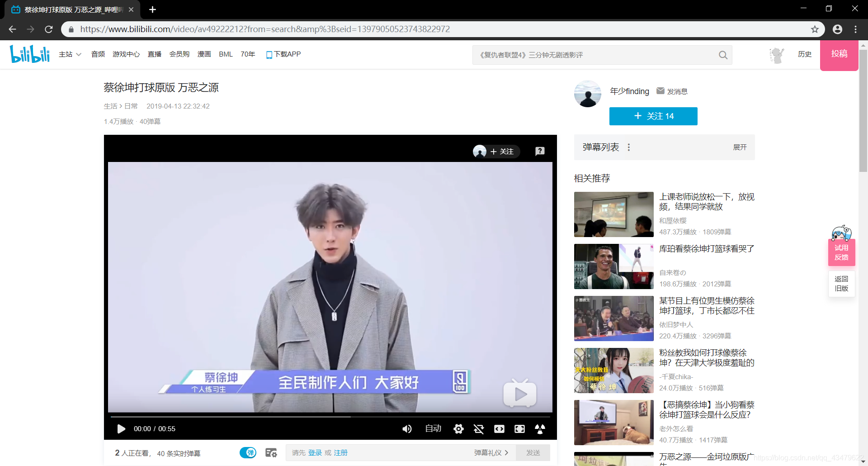
Task: Click 返回旧版 button
Action: coord(841,284)
